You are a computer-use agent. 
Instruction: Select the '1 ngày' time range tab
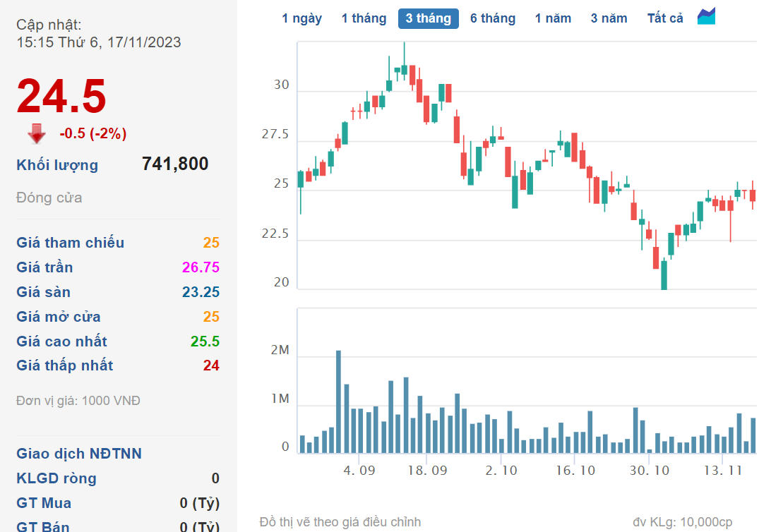pyautogui.click(x=301, y=18)
